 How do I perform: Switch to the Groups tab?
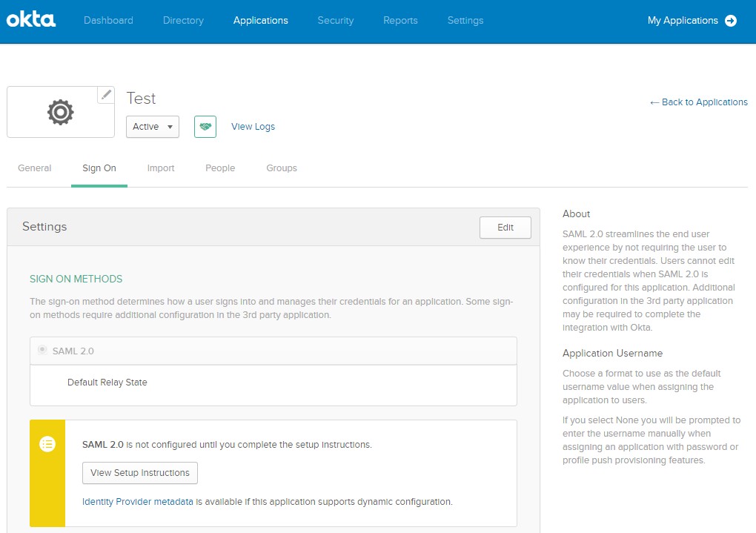point(282,168)
